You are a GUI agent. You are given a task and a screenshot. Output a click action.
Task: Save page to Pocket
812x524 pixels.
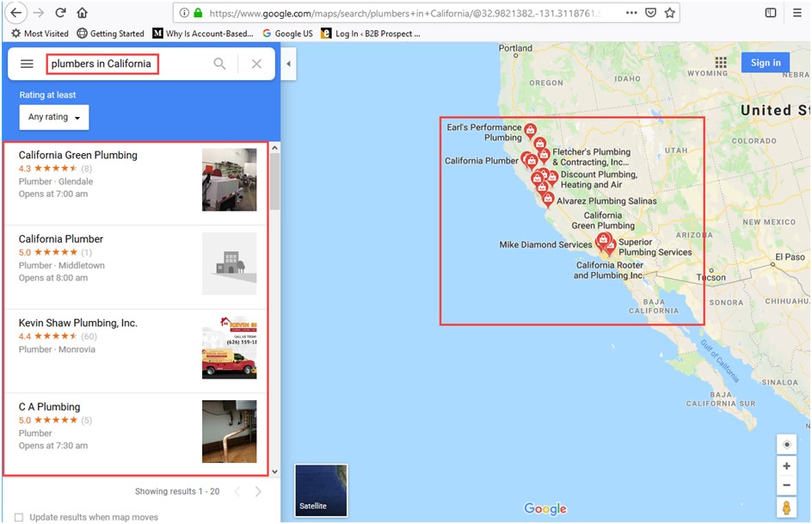pos(651,13)
